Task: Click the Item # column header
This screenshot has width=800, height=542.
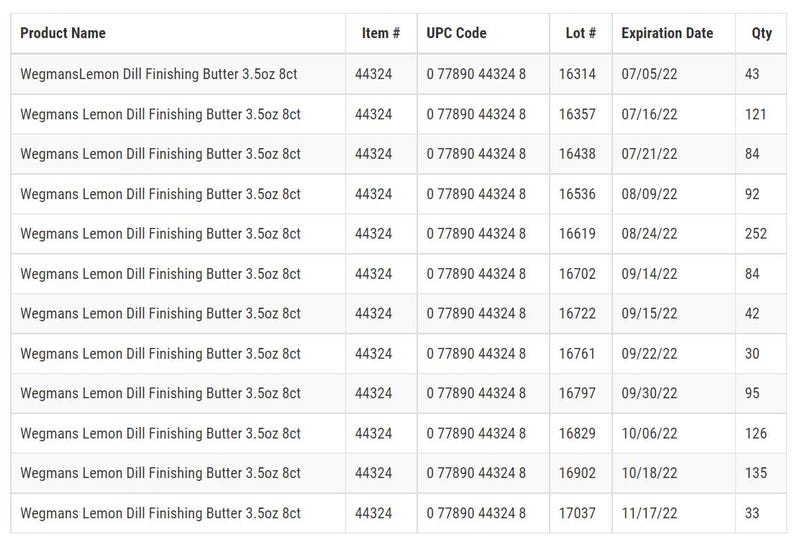Action: (x=381, y=33)
